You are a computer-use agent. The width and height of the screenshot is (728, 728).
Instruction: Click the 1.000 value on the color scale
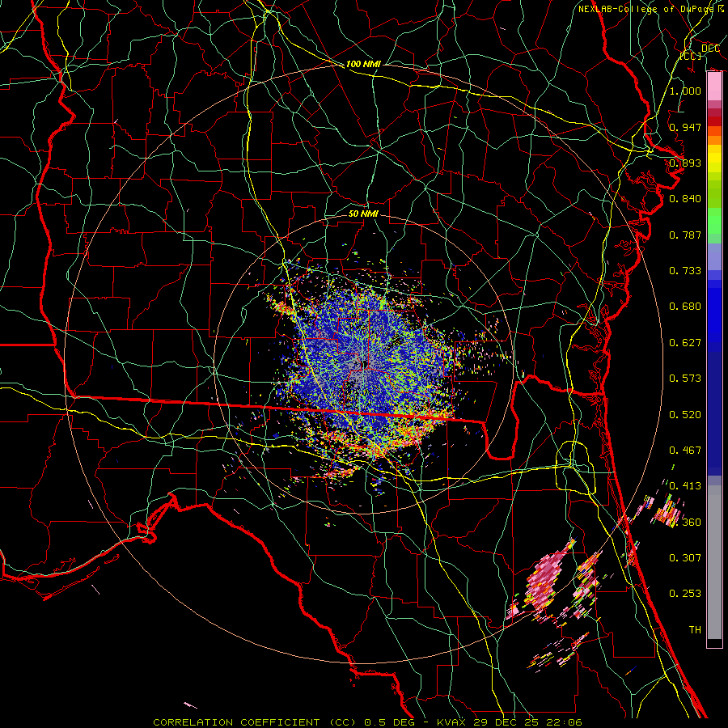[x=685, y=91]
